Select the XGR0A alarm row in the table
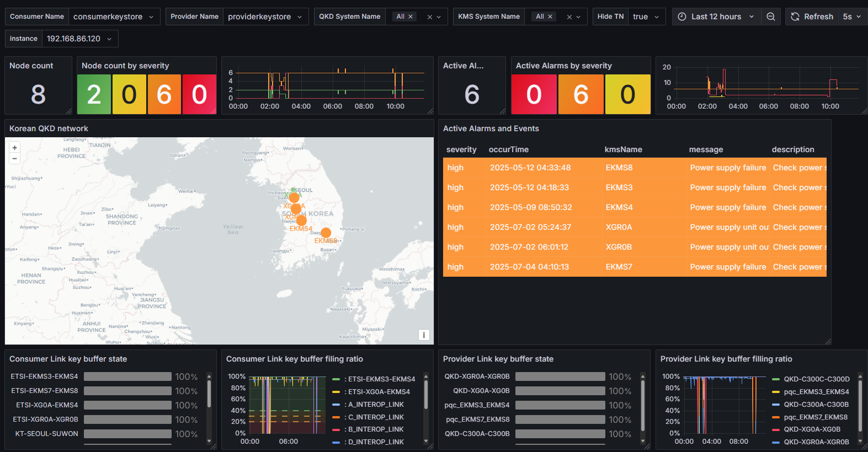The width and height of the screenshot is (868, 452). point(619,227)
